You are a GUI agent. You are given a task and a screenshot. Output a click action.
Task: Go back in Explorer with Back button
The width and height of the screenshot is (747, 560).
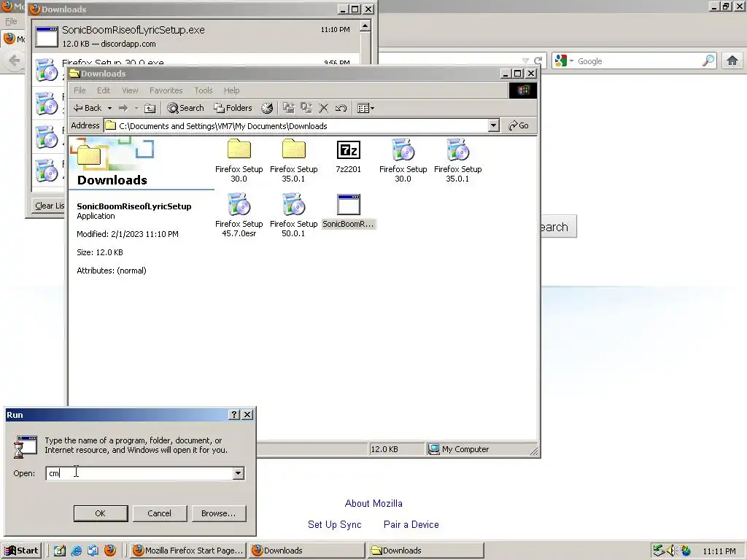(x=88, y=108)
